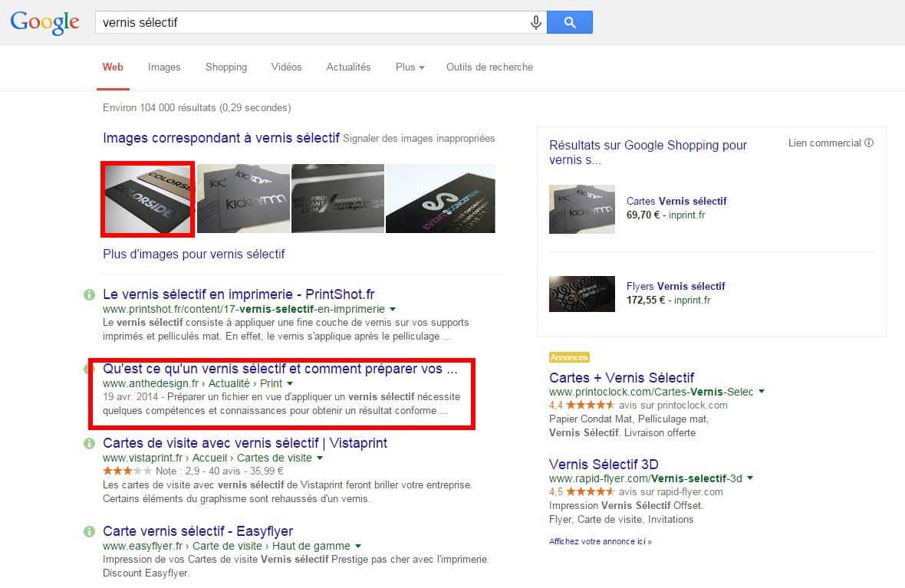The image size is (905, 588).
Task: Expand dropdown arrow after vistaprint.fr URL
Action: pos(319,458)
